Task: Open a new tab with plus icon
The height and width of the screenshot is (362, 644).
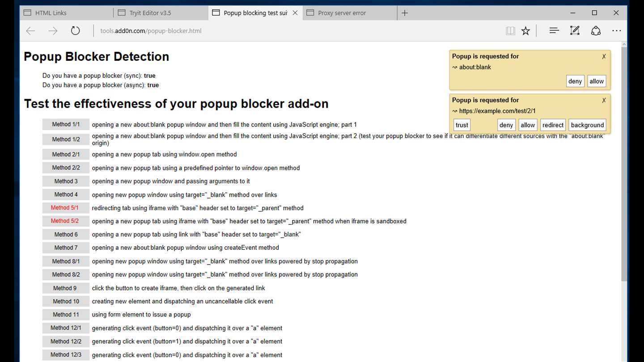Action: [405, 13]
